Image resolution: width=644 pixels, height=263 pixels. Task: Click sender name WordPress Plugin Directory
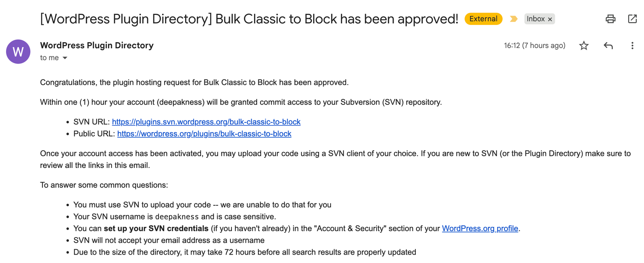[x=97, y=46]
